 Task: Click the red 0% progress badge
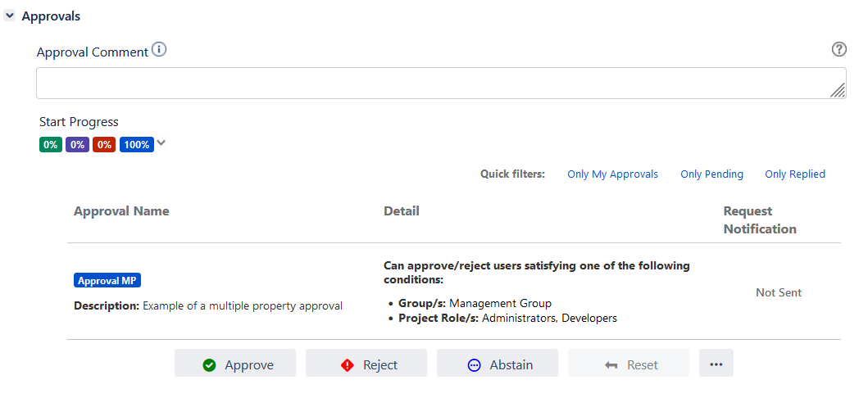coord(104,145)
